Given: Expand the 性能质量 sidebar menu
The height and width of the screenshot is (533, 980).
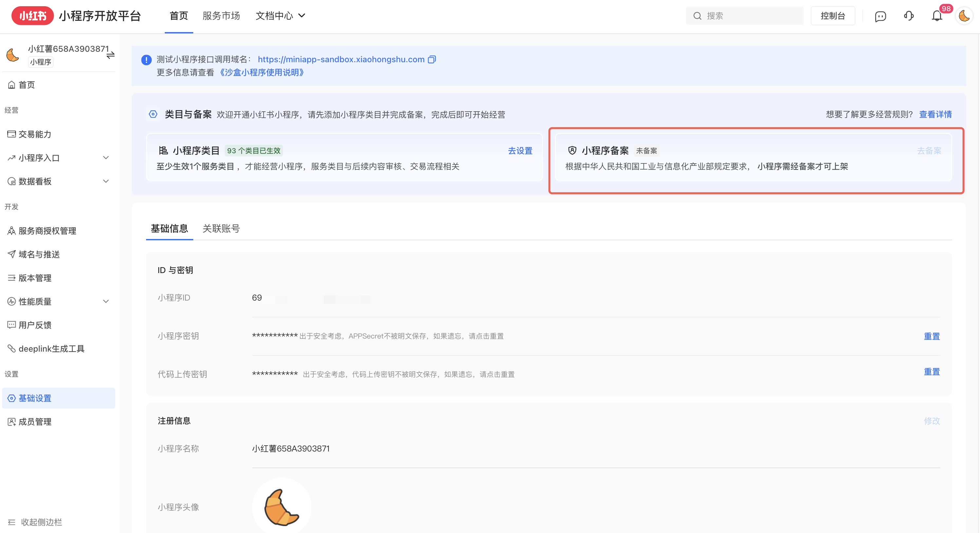Looking at the screenshot, I should click(106, 302).
